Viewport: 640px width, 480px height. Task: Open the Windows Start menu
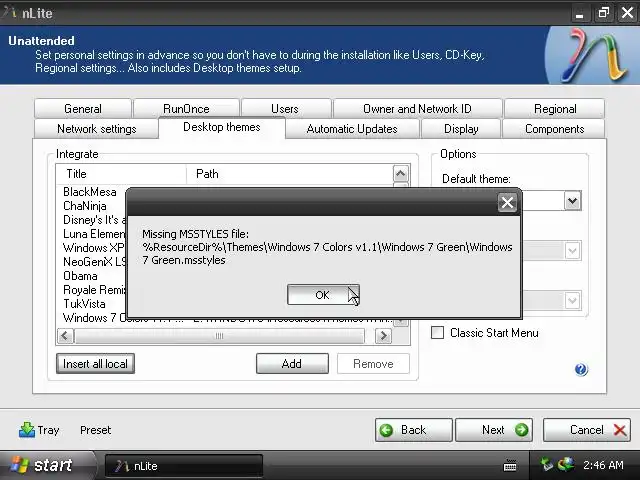(47, 465)
